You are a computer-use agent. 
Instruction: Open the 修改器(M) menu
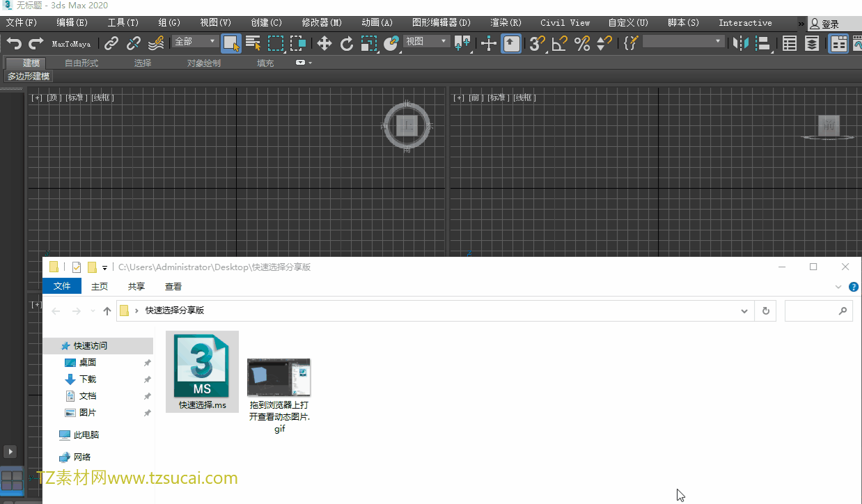pos(322,23)
